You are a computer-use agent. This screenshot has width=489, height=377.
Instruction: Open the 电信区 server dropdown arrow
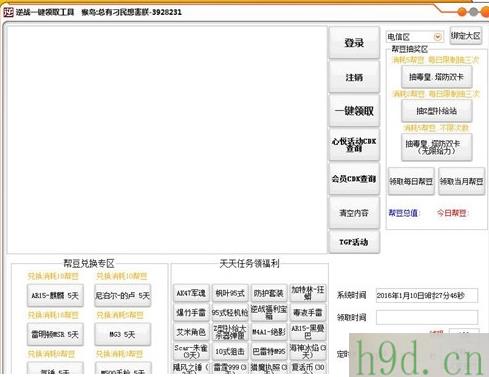click(x=438, y=37)
